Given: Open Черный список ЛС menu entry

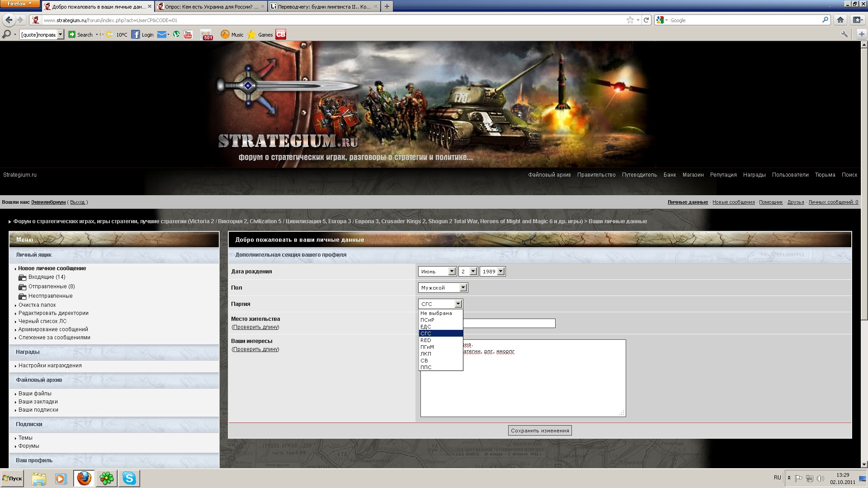Looking at the screenshot, I should (x=42, y=321).
